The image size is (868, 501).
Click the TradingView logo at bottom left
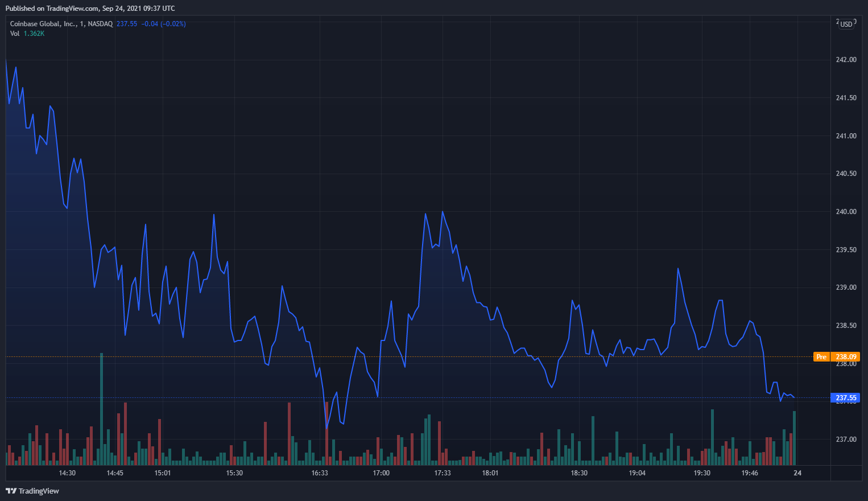(33, 491)
